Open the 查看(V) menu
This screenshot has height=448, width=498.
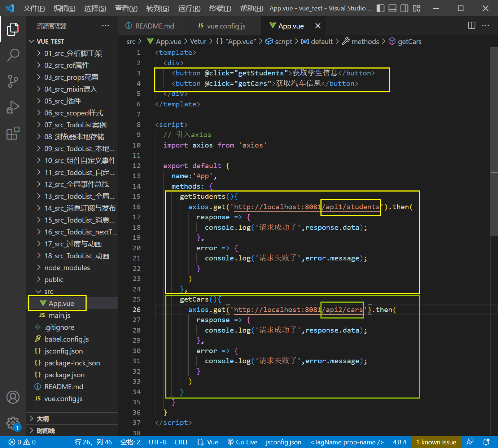tap(126, 8)
